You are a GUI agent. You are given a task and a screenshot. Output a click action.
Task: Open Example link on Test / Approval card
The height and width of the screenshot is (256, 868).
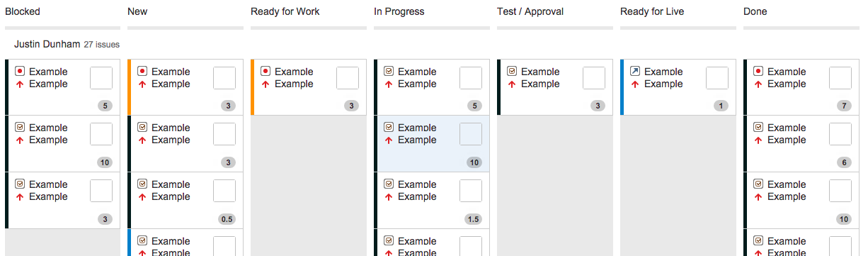[540, 72]
